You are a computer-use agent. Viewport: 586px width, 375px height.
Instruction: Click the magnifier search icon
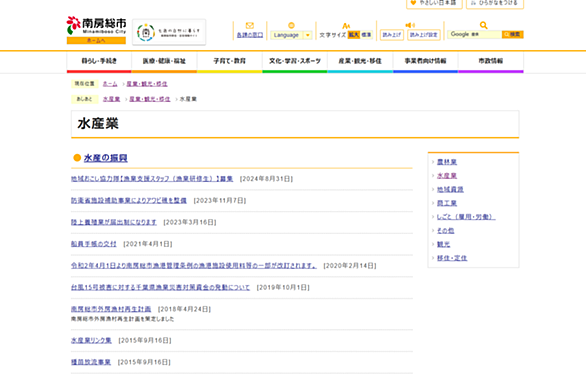(484, 25)
